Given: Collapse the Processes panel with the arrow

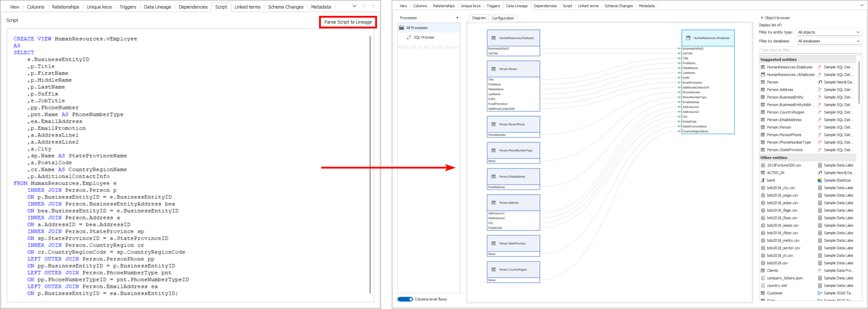Looking at the screenshot, I should point(457,18).
